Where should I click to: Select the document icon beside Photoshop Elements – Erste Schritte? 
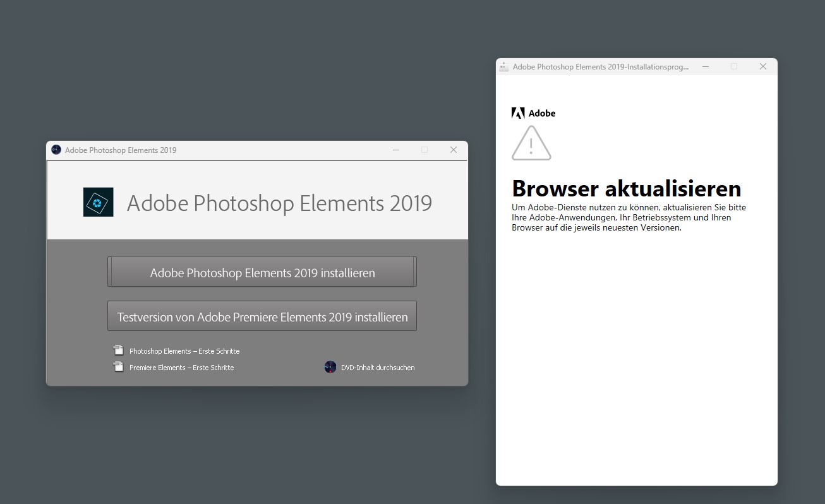click(x=118, y=349)
